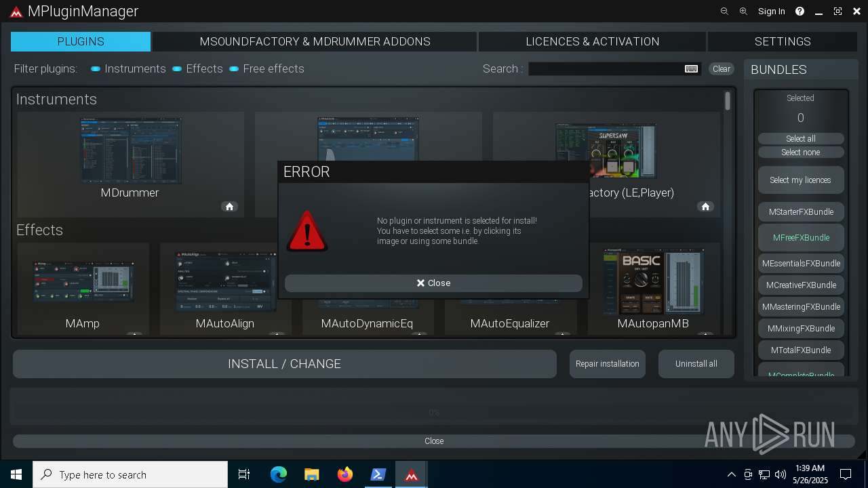Open the help question mark icon

[800, 12]
